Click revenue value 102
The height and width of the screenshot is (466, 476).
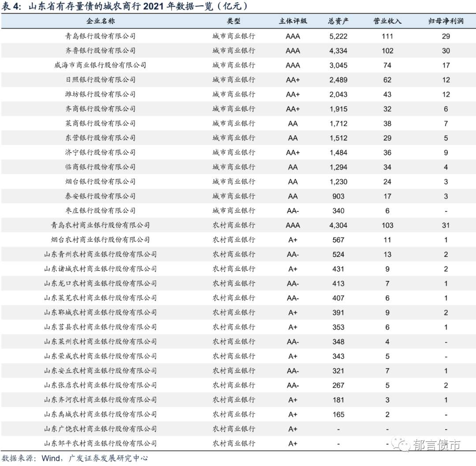(387, 51)
